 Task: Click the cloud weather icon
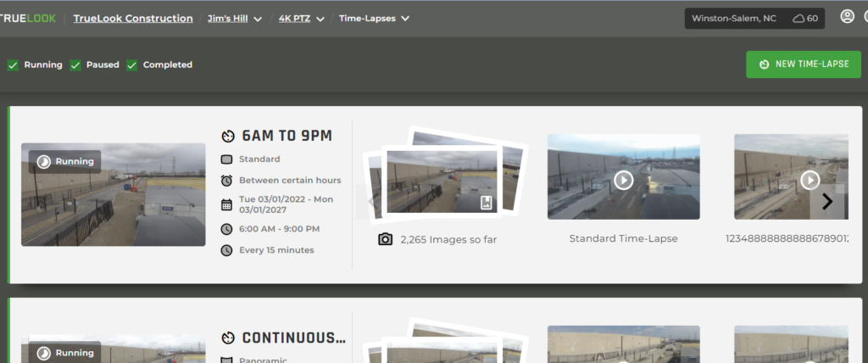tap(798, 19)
